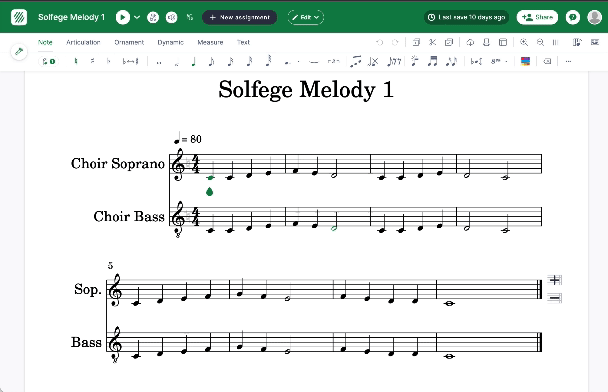Click the note with X remove icon

[373, 61]
